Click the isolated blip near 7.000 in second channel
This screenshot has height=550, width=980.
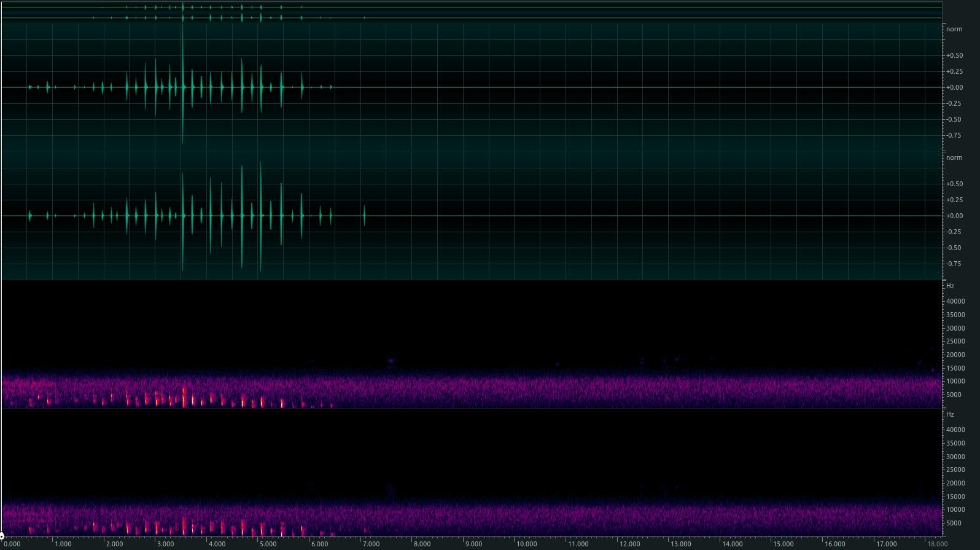(364, 216)
